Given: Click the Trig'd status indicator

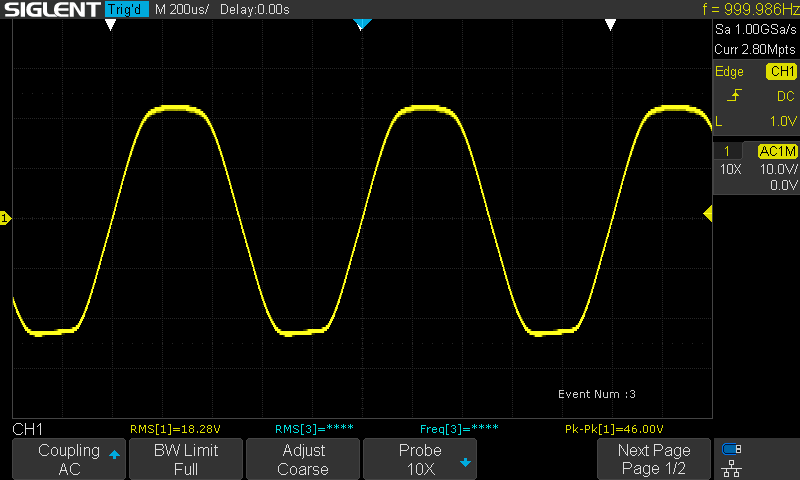Looking at the screenshot, I should [127, 9].
